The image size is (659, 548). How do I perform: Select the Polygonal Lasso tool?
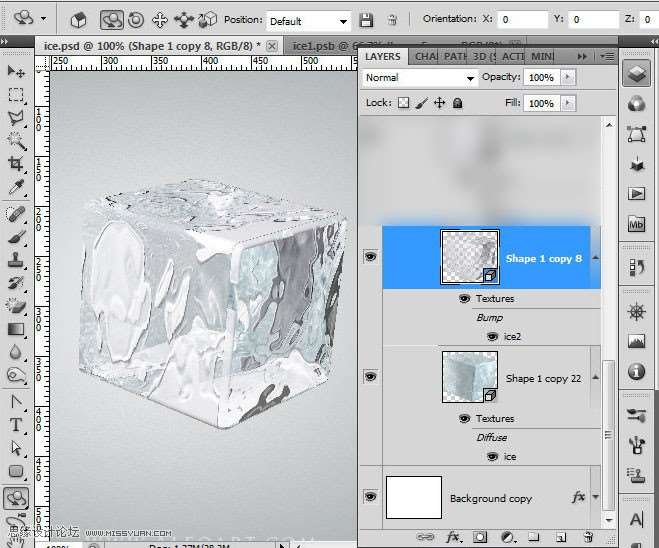point(16,118)
